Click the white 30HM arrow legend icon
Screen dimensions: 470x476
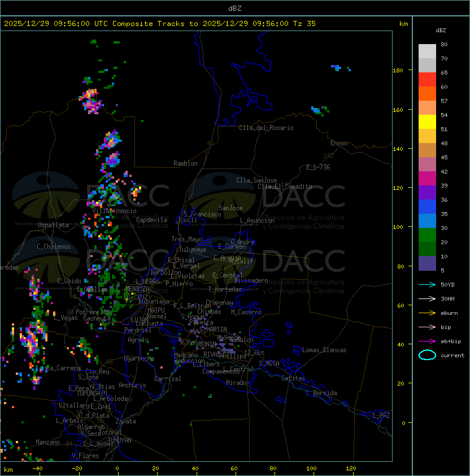427,298
